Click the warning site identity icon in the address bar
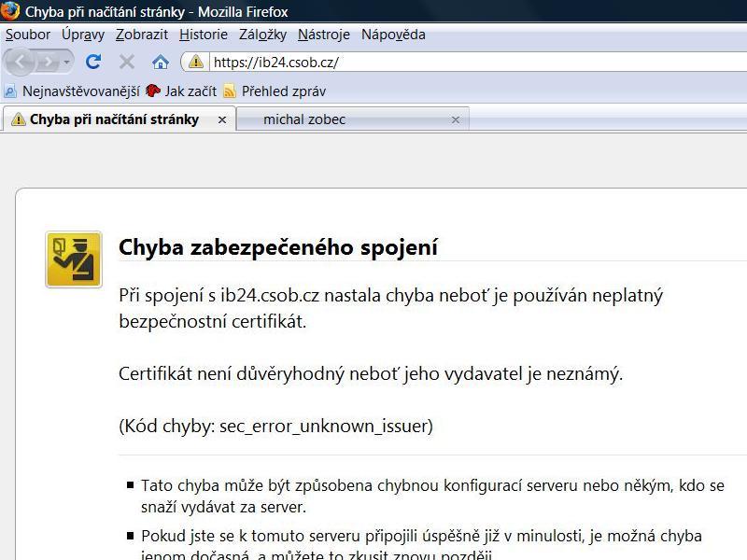747x560 pixels. click(196, 62)
